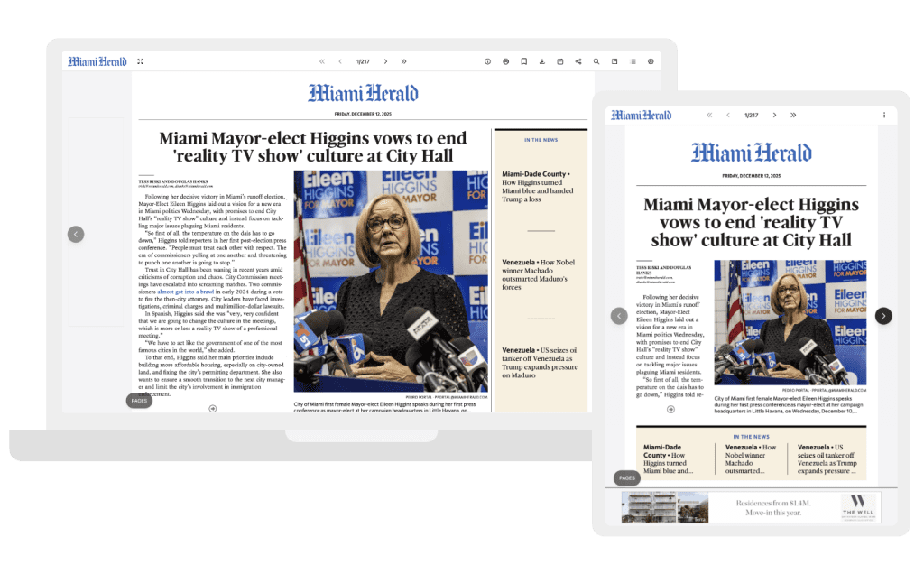
Task: Click the Higgins photo on tablet page
Action: coord(790,323)
